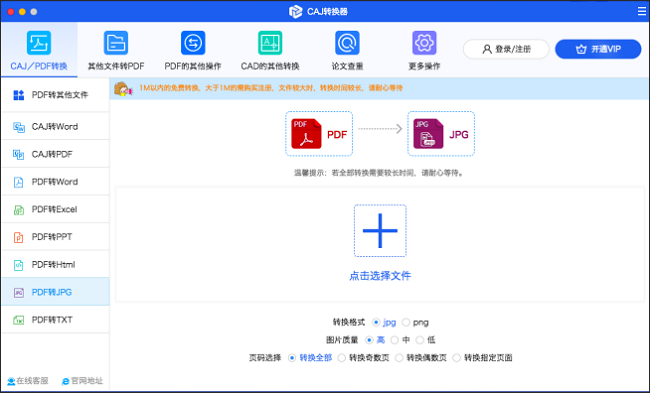This screenshot has width=650, height=393.
Task: Choose 转换奇数页 page option
Action: [342, 358]
